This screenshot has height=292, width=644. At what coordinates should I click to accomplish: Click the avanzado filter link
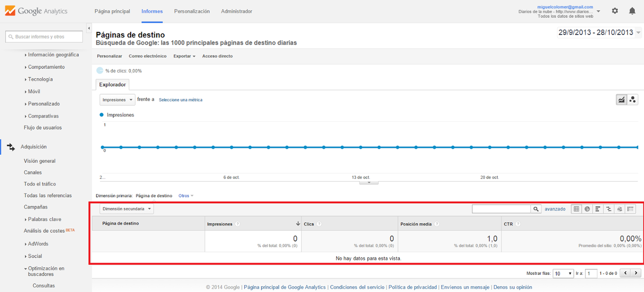point(555,209)
